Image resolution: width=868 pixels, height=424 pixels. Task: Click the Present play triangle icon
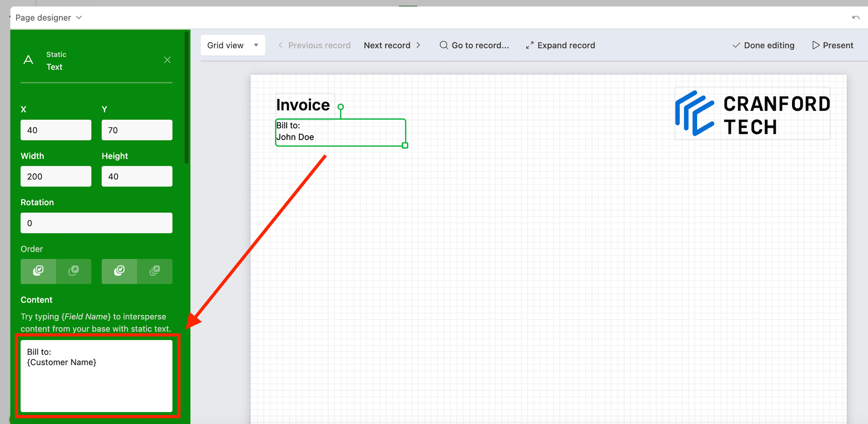(x=816, y=45)
